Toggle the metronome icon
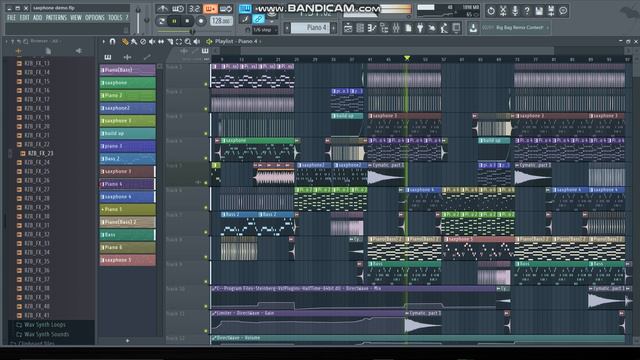This screenshot has width=640, height=360. point(162,9)
